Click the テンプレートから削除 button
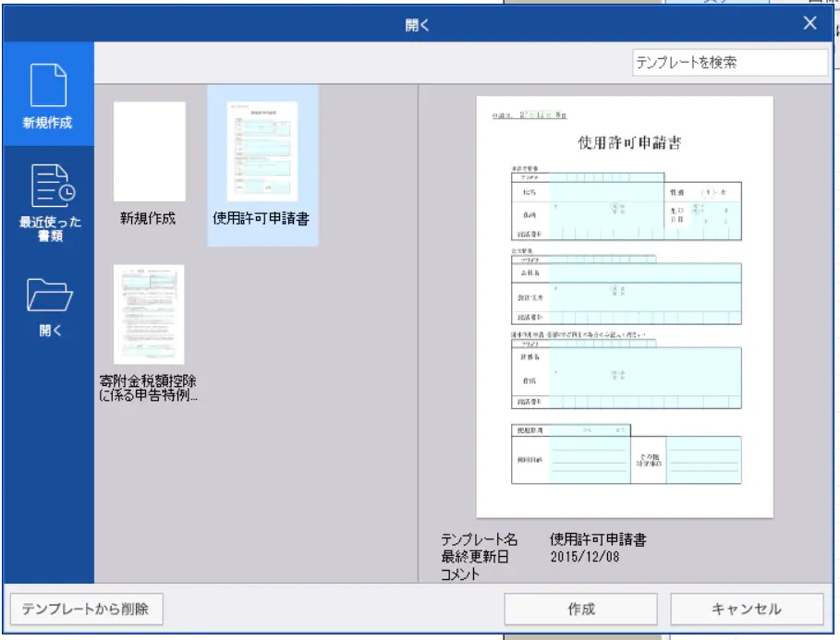The image size is (840, 640). point(86,609)
